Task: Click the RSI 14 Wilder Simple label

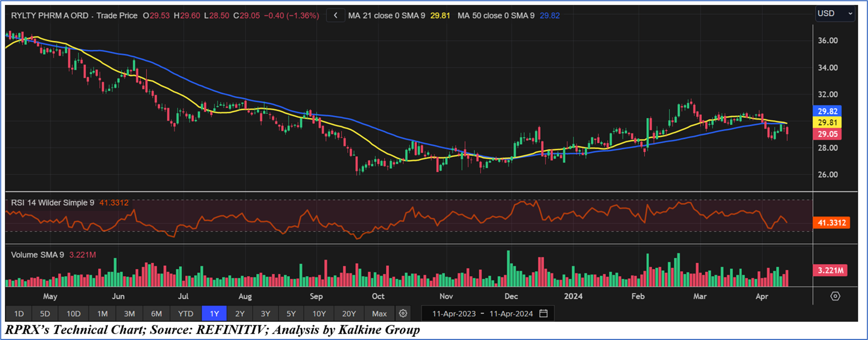Action: pos(52,203)
